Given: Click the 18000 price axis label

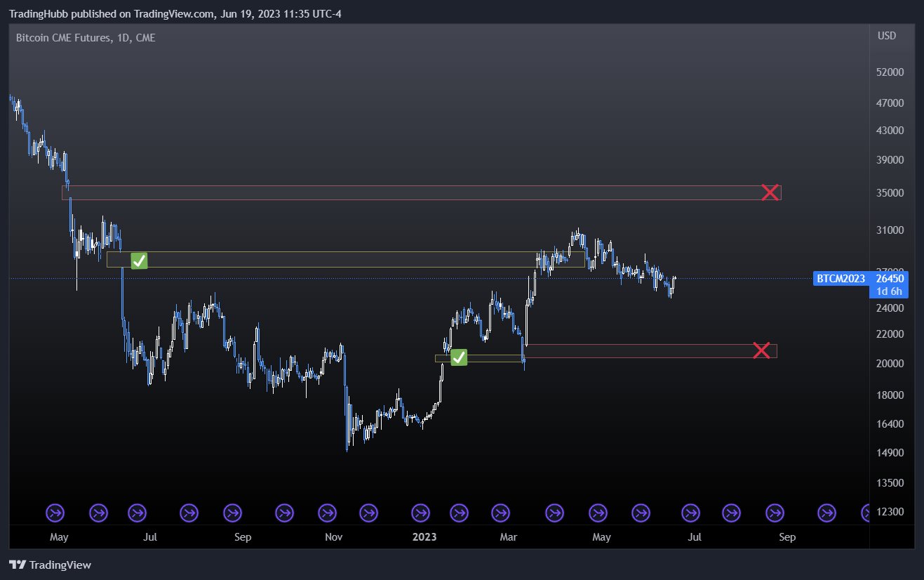Looking at the screenshot, I should [x=890, y=395].
